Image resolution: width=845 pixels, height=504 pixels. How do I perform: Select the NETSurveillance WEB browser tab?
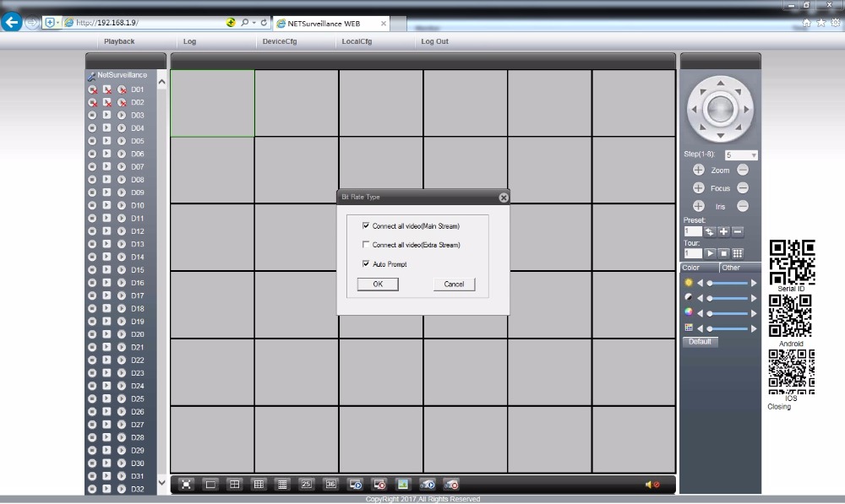[331, 24]
